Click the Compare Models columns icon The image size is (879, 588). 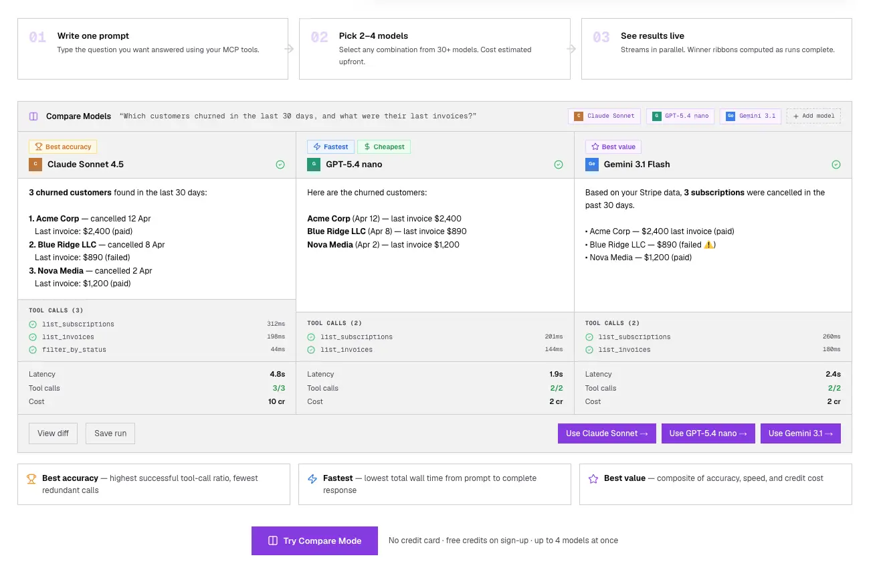pos(33,116)
